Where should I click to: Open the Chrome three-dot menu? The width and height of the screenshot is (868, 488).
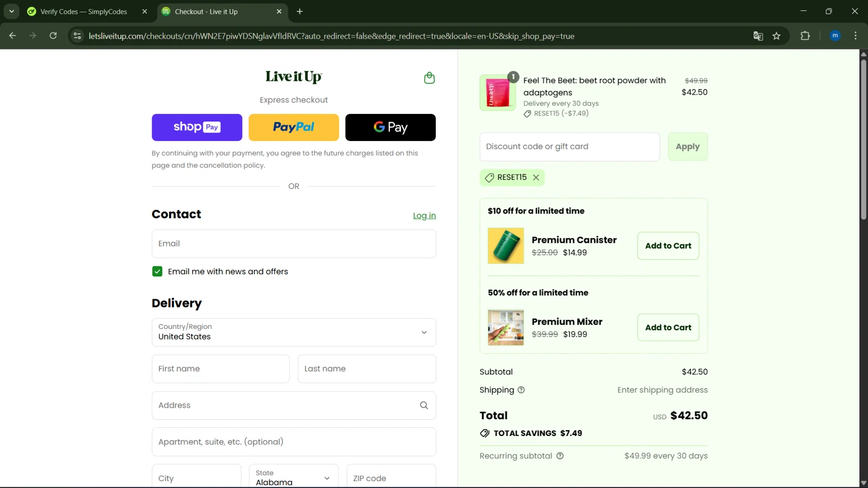855,36
